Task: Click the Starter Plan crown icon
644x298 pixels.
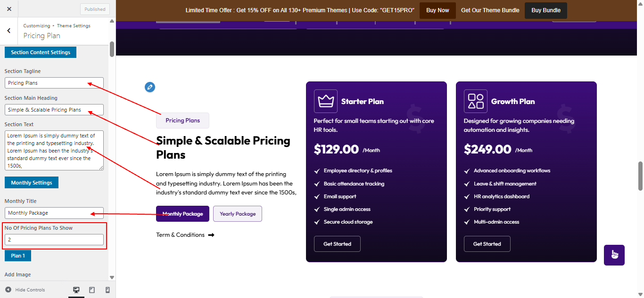Action: click(x=326, y=101)
